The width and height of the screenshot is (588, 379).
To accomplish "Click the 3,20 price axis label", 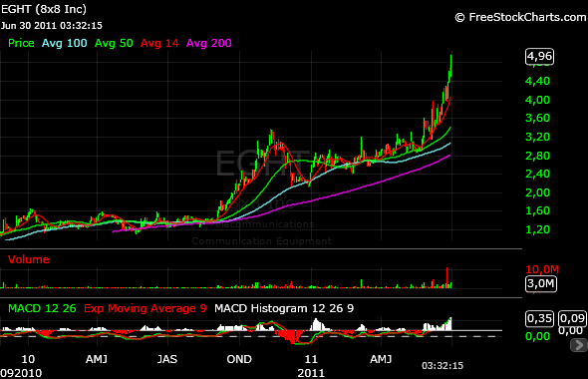I will [x=537, y=137].
